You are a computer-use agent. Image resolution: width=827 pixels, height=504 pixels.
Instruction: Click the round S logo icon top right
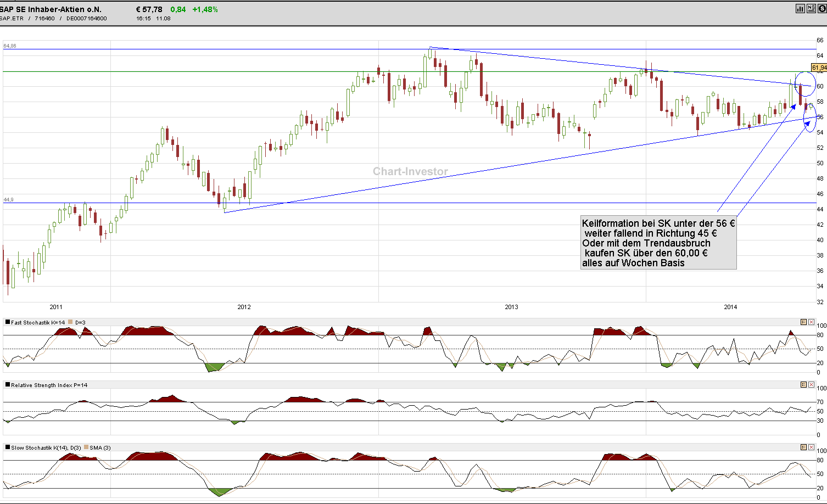click(822, 8)
